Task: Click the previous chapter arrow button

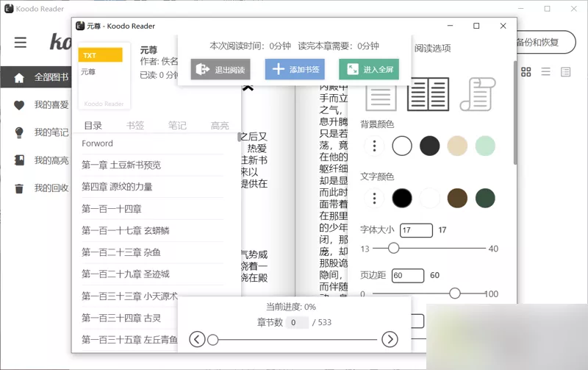Action: (x=197, y=339)
